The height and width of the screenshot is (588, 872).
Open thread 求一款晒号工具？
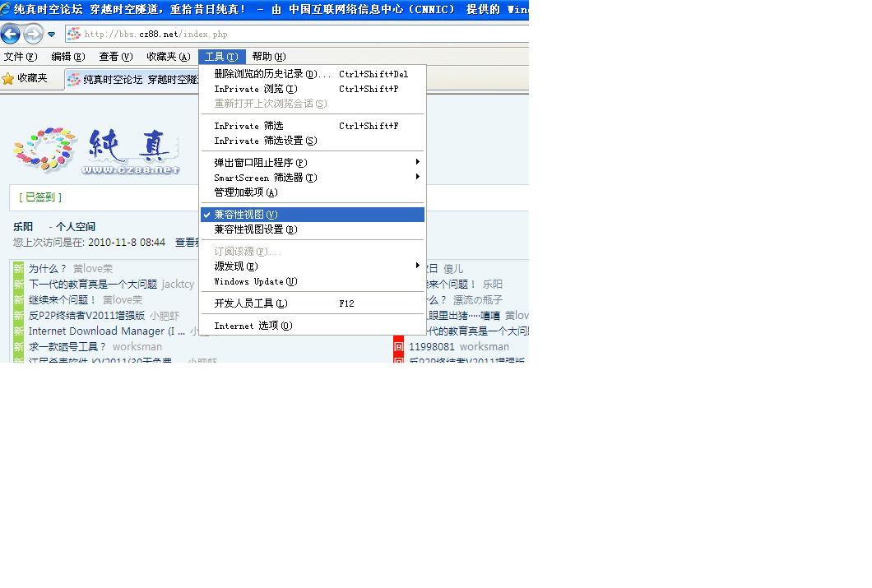(x=67, y=346)
